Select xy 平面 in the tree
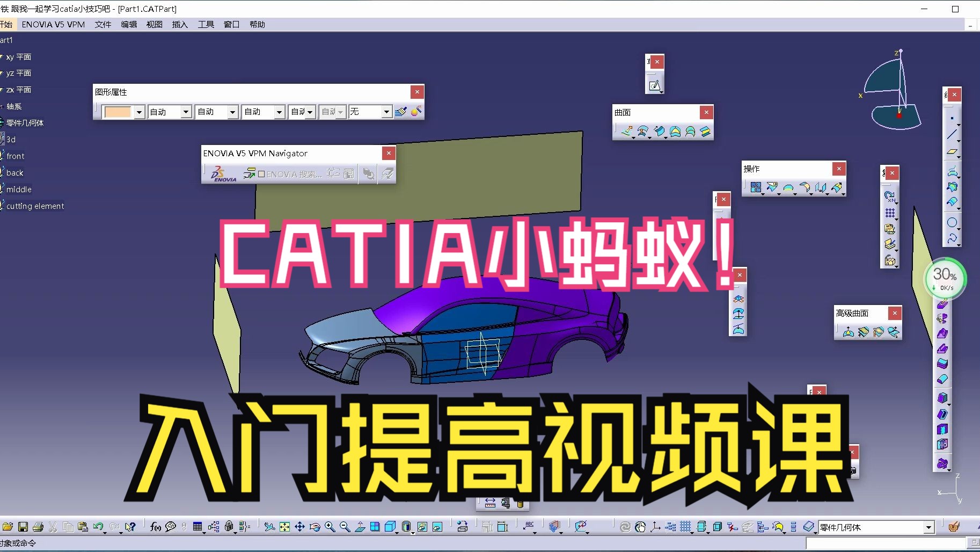This screenshot has width=980, height=552. [19, 57]
